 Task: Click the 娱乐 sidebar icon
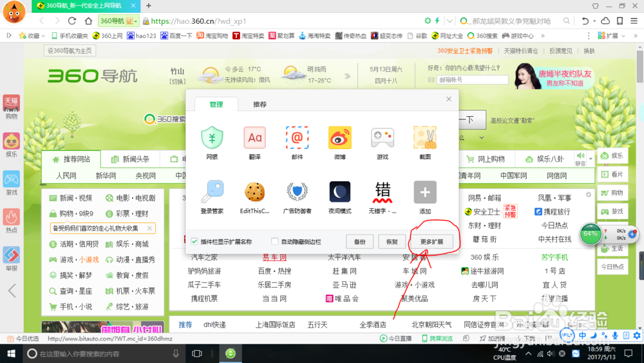tap(12, 145)
